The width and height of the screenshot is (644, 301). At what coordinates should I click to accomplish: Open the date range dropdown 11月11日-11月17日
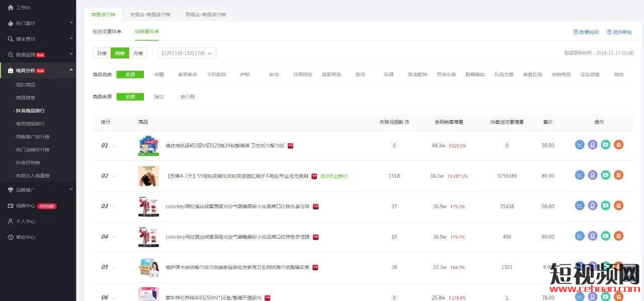(x=187, y=53)
